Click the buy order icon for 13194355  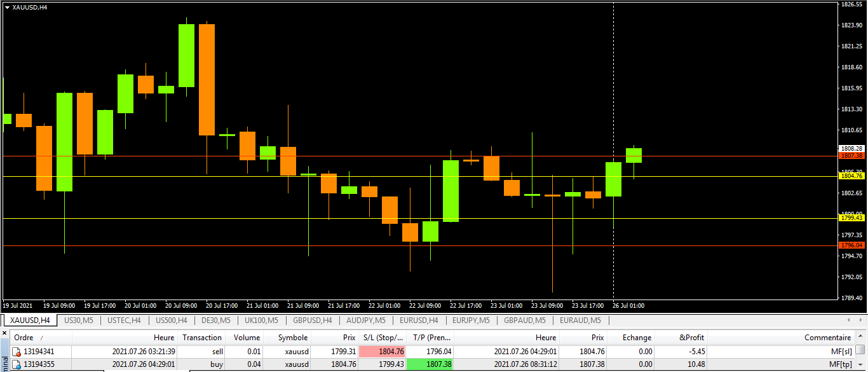[17, 365]
